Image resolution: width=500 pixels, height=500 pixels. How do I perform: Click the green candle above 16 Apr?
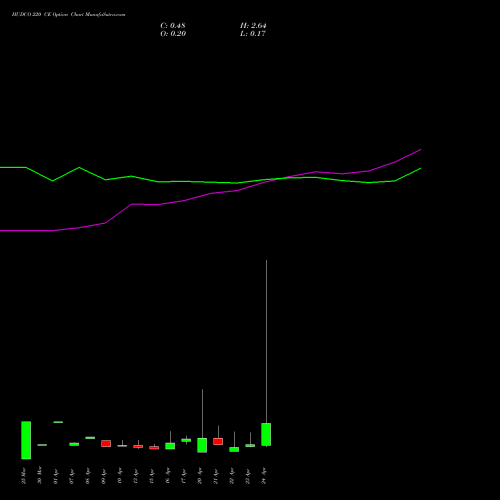tap(170, 446)
